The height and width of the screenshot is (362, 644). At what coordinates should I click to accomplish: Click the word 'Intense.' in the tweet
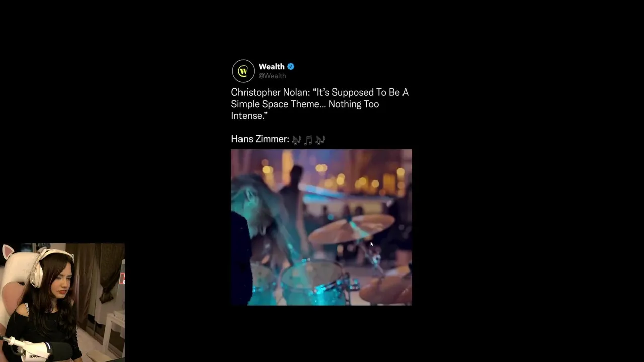tap(249, 116)
